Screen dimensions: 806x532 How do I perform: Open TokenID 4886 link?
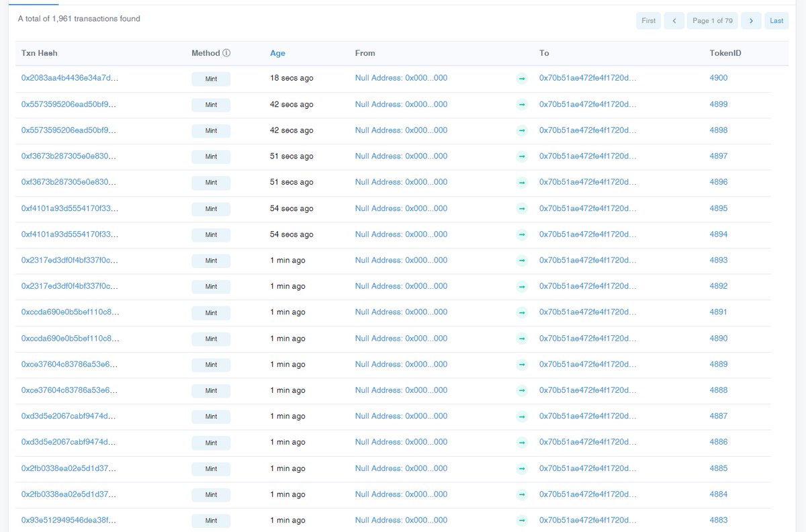coord(719,442)
